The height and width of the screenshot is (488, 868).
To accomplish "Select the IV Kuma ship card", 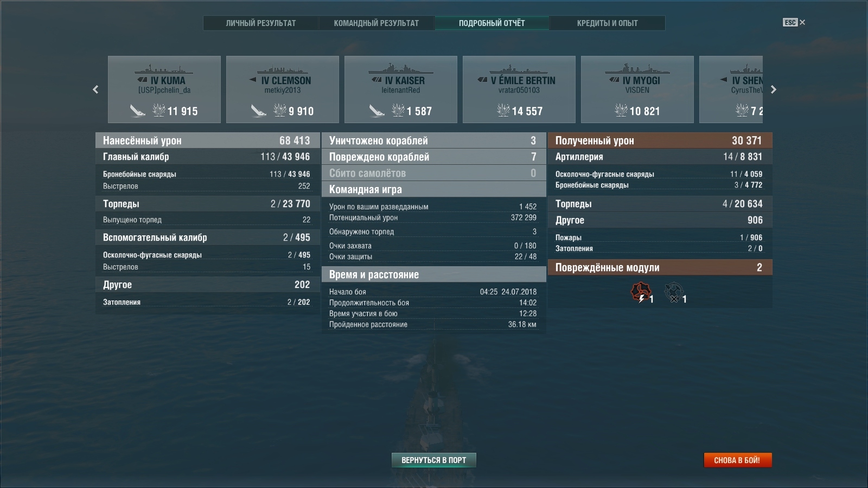I will click(164, 89).
